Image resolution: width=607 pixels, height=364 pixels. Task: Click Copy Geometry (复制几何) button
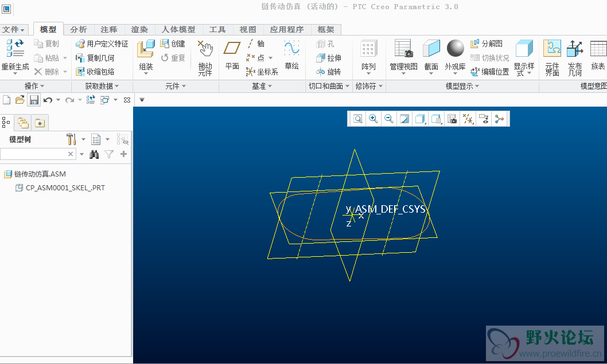[x=95, y=58]
